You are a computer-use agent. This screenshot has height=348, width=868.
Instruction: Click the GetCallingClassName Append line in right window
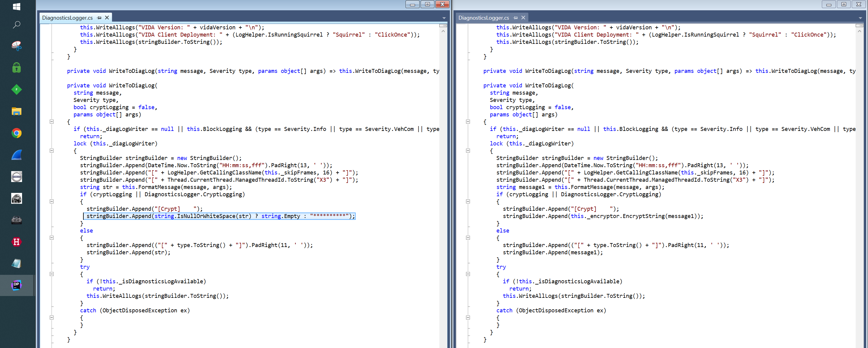(635, 173)
